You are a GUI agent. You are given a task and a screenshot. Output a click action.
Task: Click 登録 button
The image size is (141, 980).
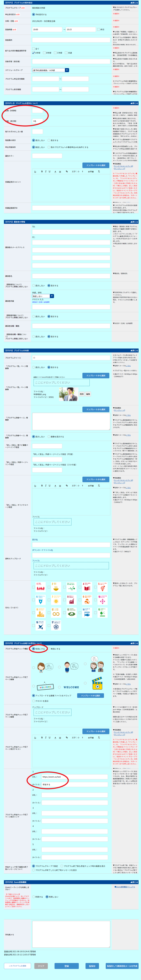pyautogui.click(x=67, y=966)
